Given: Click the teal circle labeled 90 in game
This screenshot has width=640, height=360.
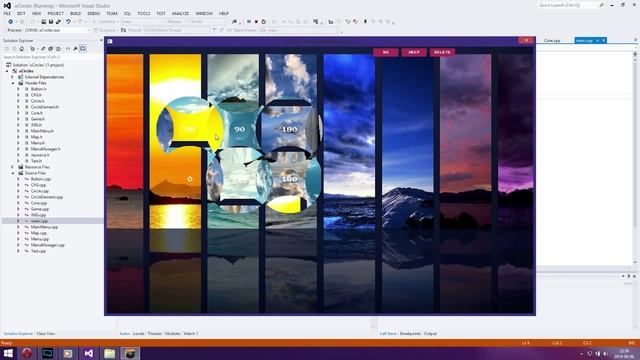Looking at the screenshot, I should click(x=240, y=129).
